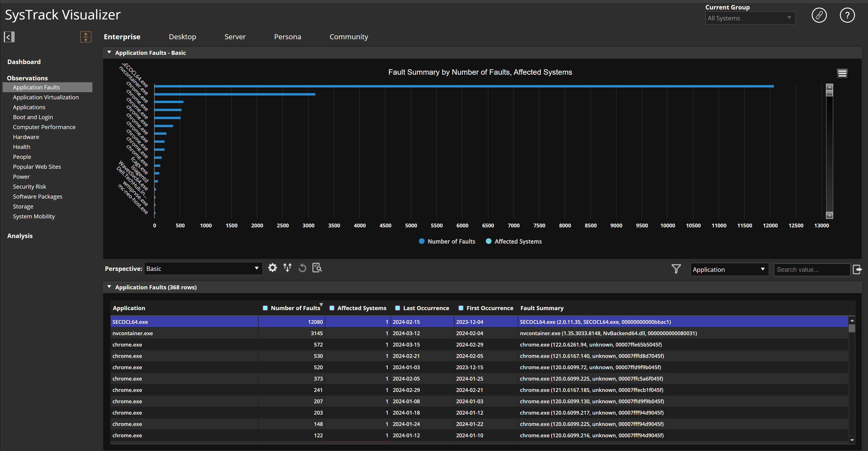Image resolution: width=868 pixels, height=451 pixels.
Task: Open the filter funnel icon above the table
Action: 676,269
